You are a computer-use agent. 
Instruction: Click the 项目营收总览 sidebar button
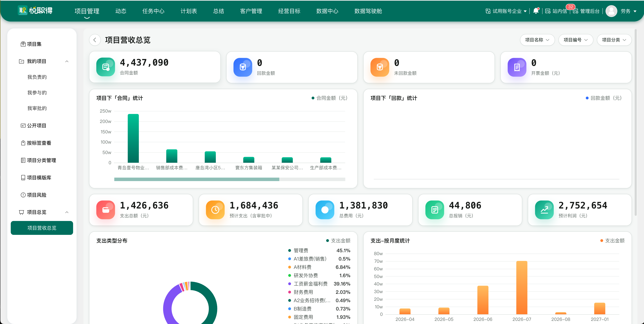(42, 228)
